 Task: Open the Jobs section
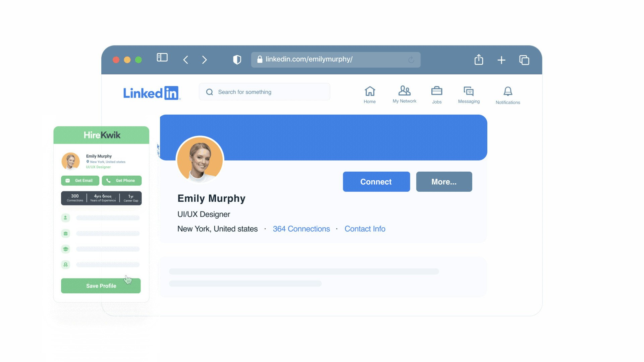coord(436,95)
